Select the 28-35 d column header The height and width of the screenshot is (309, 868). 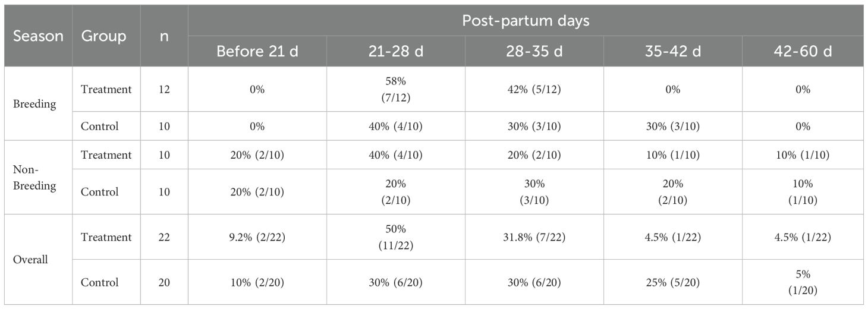coord(534,51)
